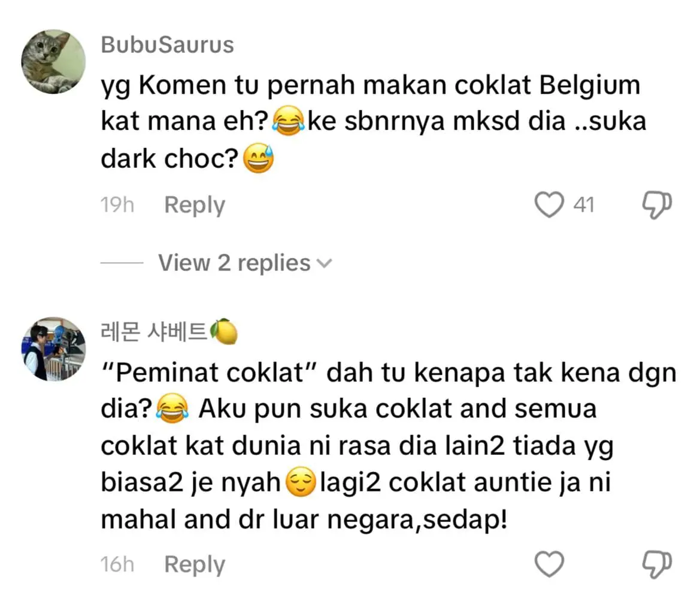700x601 pixels.
Task: Like BubuSaurus's comment with the heart
Action: pos(549,205)
